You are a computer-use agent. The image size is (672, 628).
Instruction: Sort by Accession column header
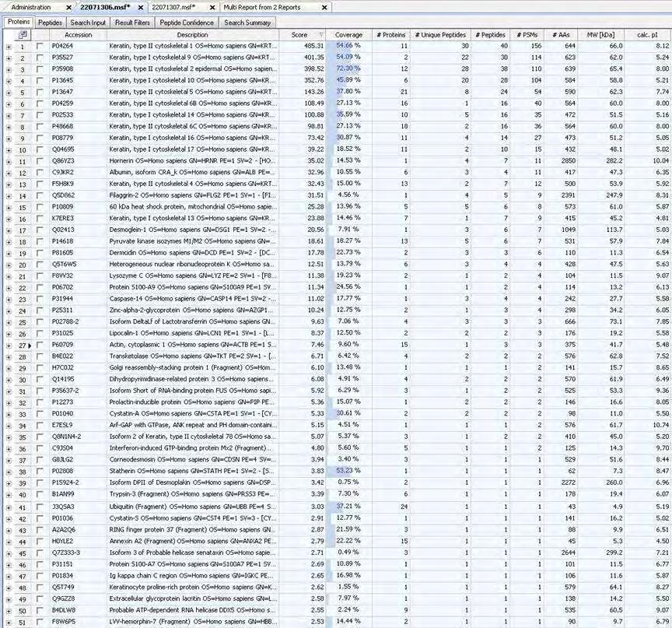(78, 35)
